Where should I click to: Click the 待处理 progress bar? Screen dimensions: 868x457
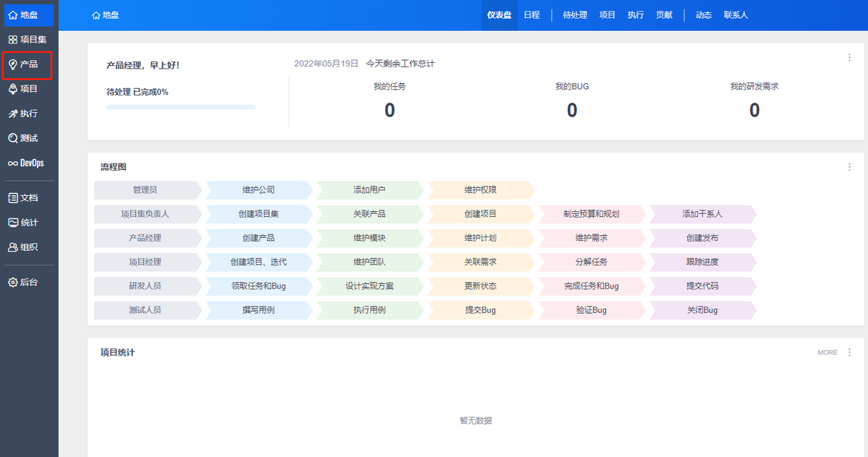click(x=181, y=107)
